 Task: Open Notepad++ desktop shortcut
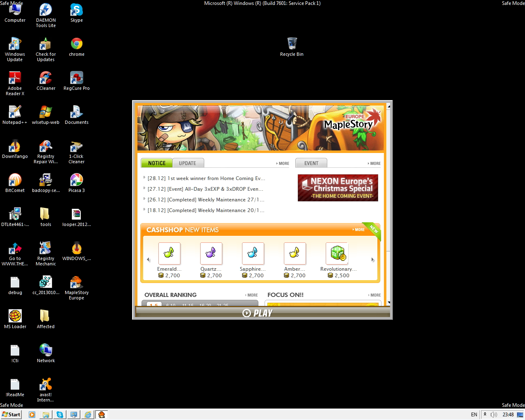tap(15, 115)
